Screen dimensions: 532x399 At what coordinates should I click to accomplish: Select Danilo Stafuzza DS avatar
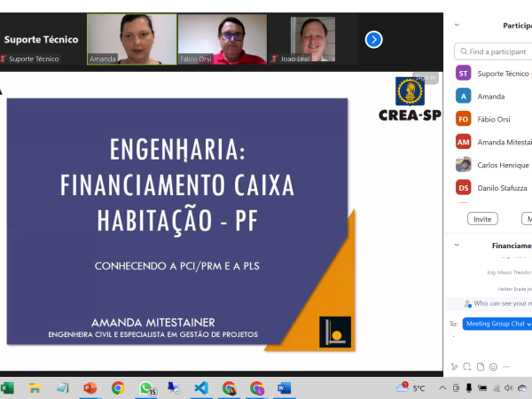[x=463, y=188]
